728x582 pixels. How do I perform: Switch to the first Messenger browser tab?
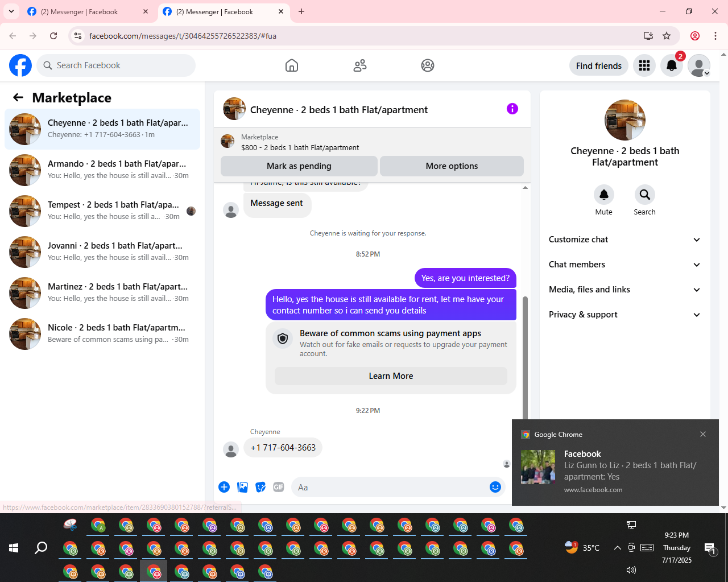(87, 11)
